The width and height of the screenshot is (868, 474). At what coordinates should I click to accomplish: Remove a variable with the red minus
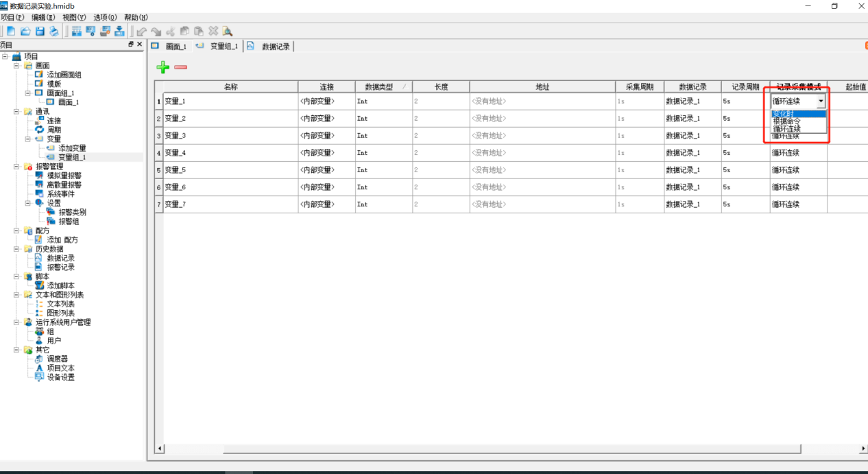pos(181,67)
